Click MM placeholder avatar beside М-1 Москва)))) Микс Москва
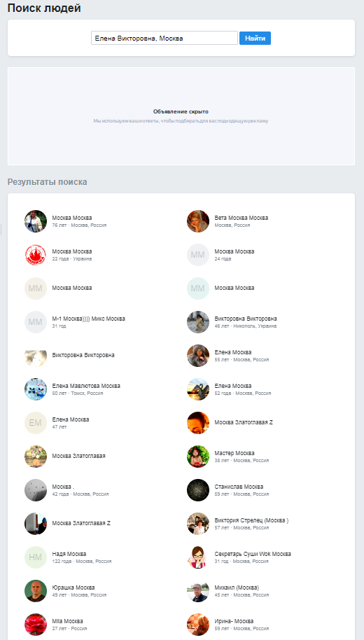This screenshot has height=640, width=364. pos(36,322)
